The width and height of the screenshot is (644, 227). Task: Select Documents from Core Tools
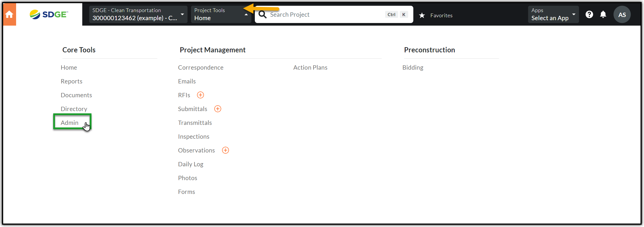(76, 95)
